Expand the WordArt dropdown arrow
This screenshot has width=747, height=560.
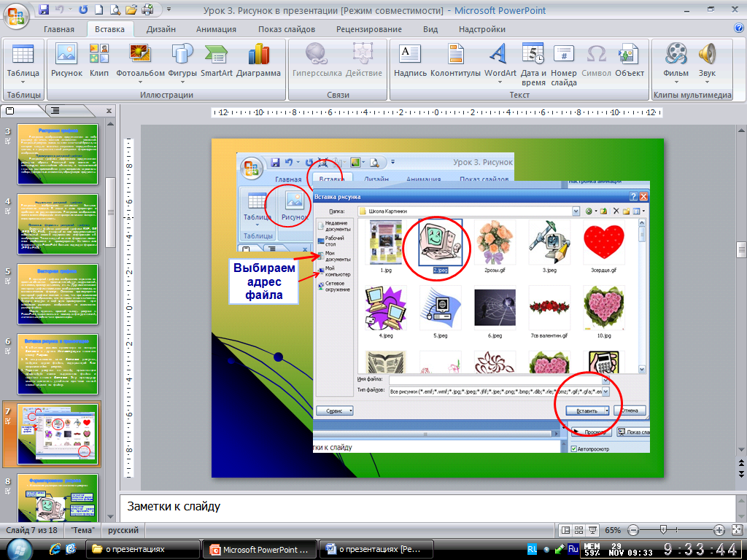pos(500,82)
